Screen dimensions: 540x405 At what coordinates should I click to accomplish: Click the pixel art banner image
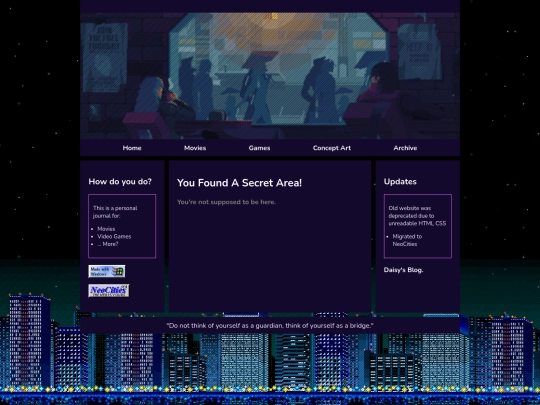pos(270,76)
